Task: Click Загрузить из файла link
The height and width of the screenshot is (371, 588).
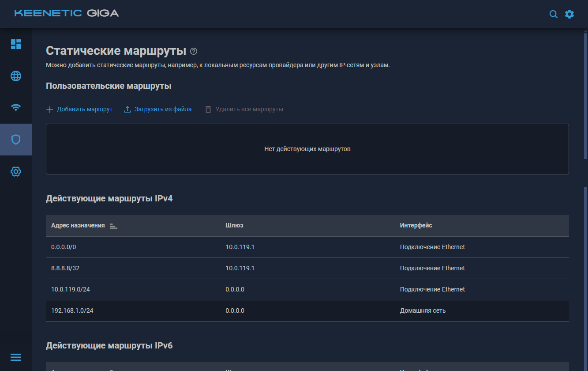Action: [157, 109]
